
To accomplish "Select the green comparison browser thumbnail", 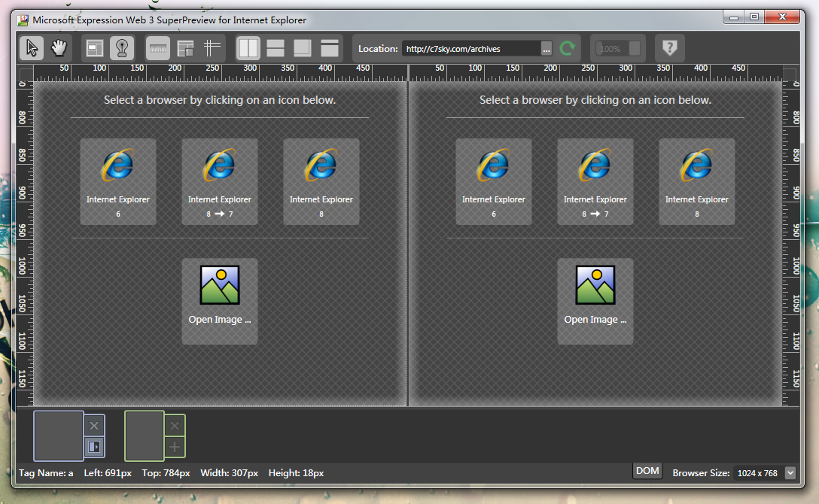I will [145, 436].
